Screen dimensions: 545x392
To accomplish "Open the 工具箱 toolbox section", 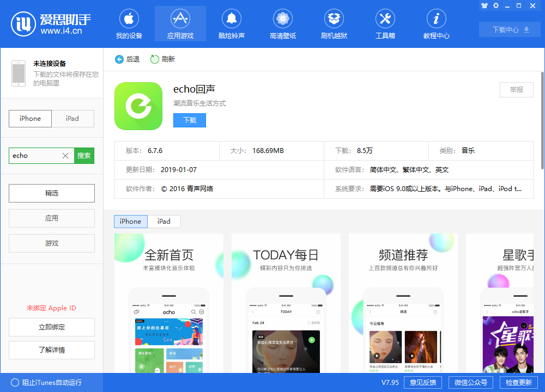I will (x=385, y=25).
